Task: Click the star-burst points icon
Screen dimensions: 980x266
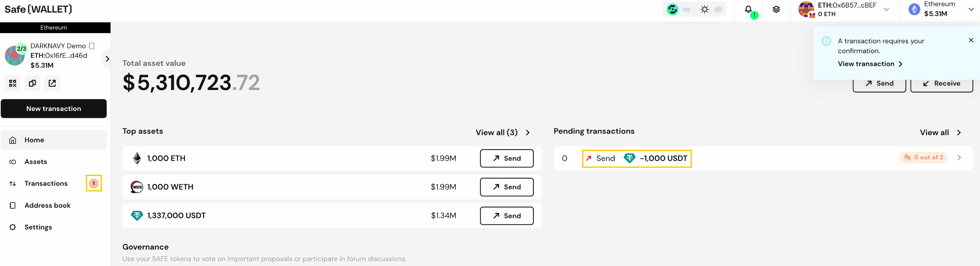Action: (705, 9)
